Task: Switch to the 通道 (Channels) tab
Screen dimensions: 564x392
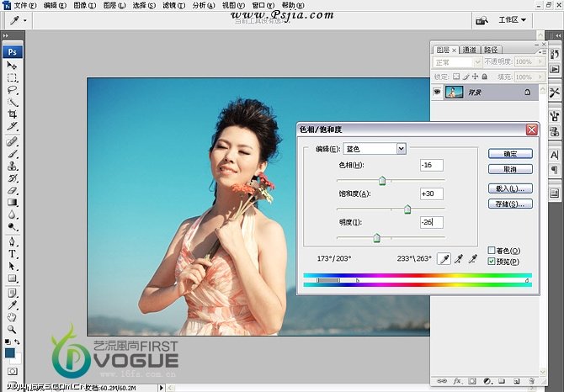Action: (x=469, y=50)
